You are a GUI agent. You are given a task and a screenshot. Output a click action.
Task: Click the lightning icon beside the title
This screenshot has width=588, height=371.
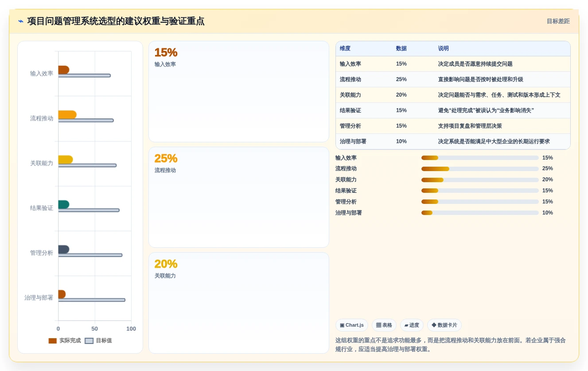21,21
